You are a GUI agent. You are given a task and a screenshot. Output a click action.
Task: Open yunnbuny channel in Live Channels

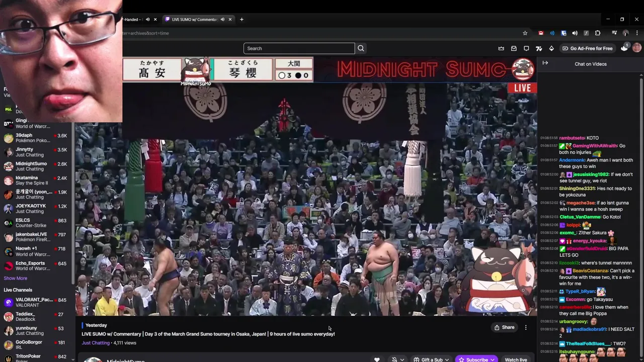(36, 330)
